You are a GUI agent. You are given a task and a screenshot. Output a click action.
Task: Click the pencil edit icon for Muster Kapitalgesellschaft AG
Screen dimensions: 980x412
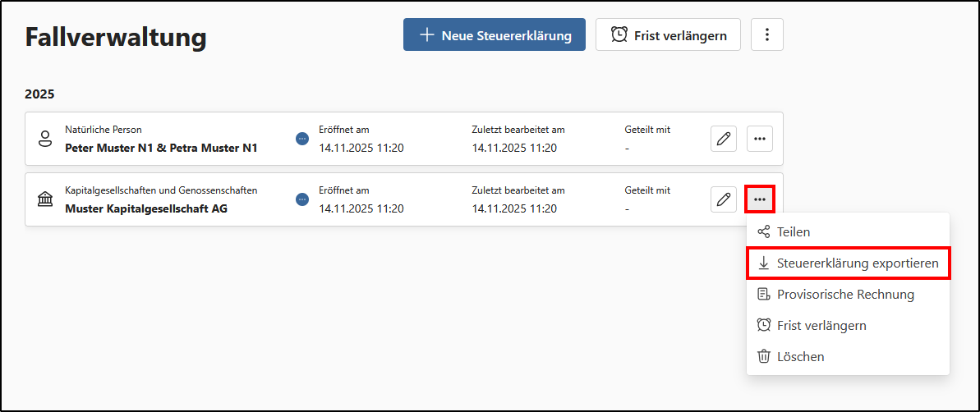(724, 199)
